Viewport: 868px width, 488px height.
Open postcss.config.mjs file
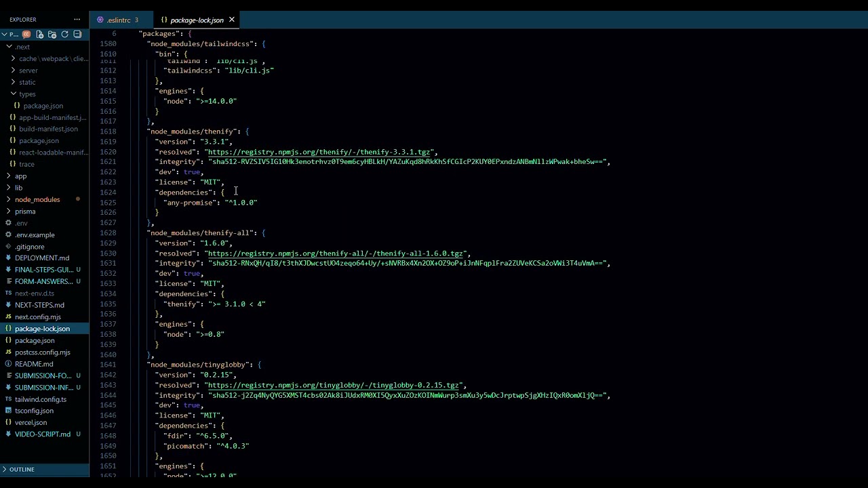42,352
